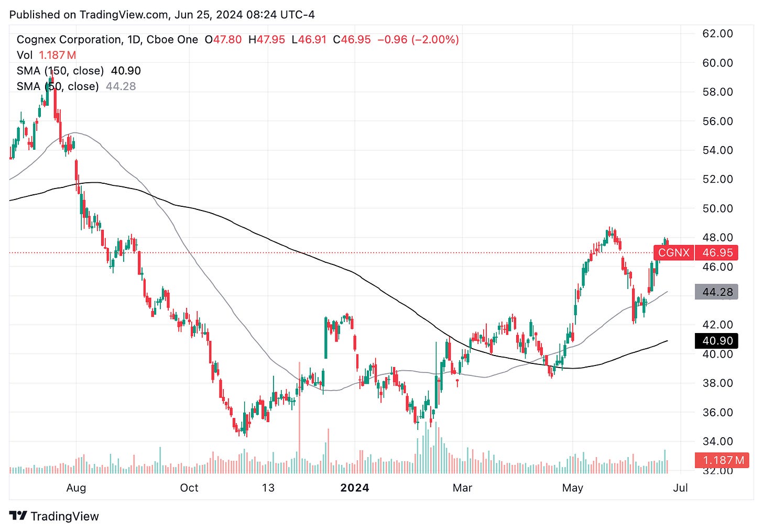
Task: Click the 2024 label on time axis
Action: pos(355,488)
